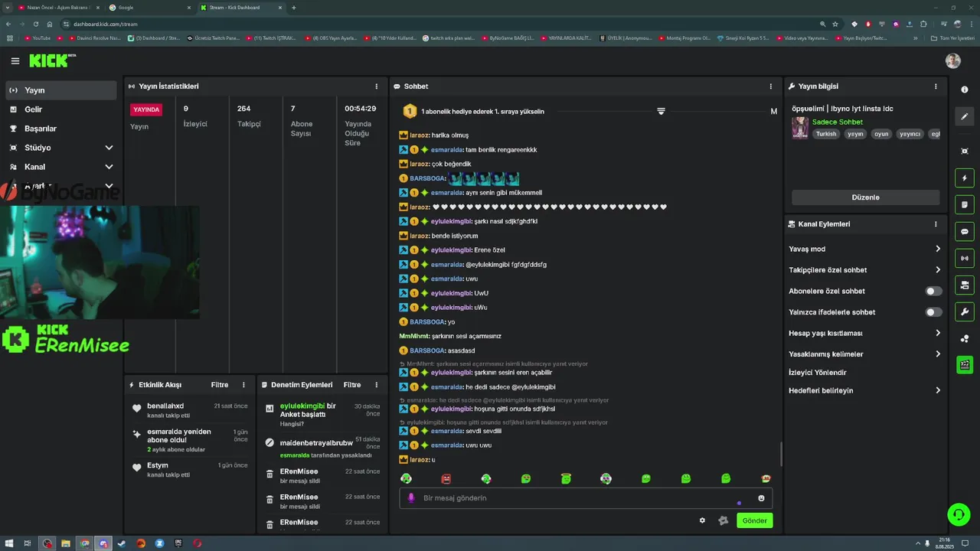Viewport: 980px width, 551px height.
Task: Open Kanal Eylemleri panel three-dot menu
Action: [936, 224]
